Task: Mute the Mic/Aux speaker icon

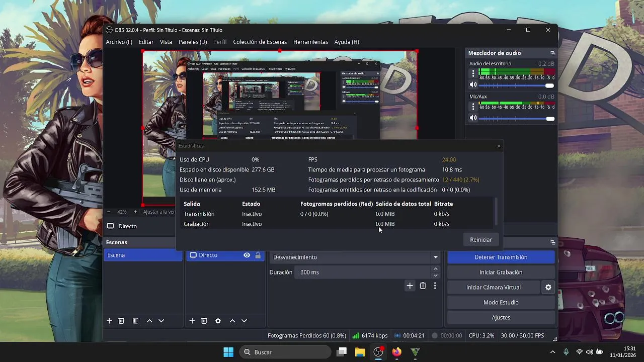Action: (x=473, y=118)
